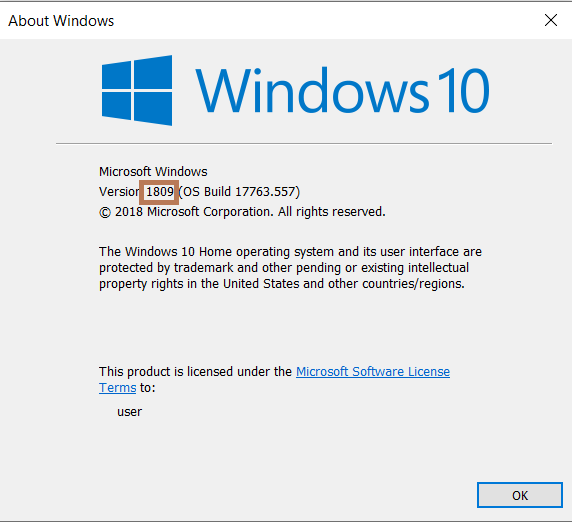Click the OK button

click(520, 495)
